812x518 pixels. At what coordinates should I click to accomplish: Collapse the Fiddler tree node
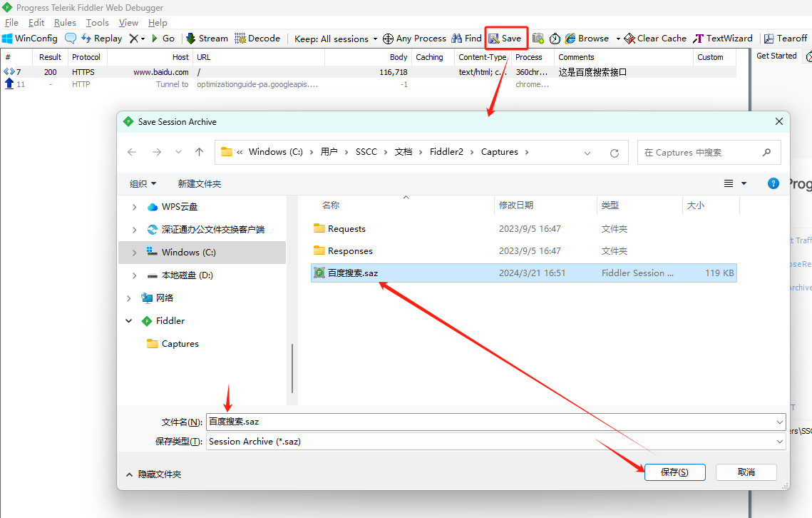pyautogui.click(x=128, y=321)
